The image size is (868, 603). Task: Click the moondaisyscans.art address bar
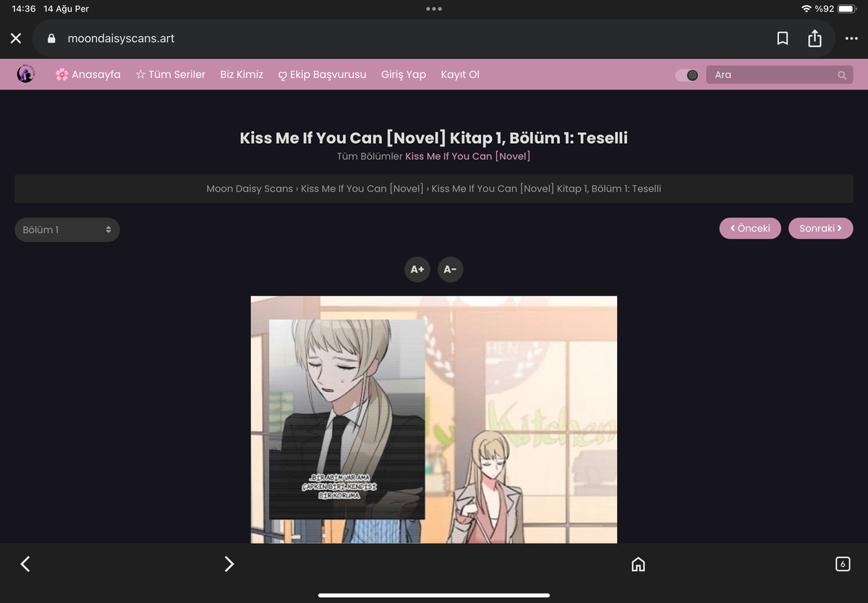click(x=434, y=38)
